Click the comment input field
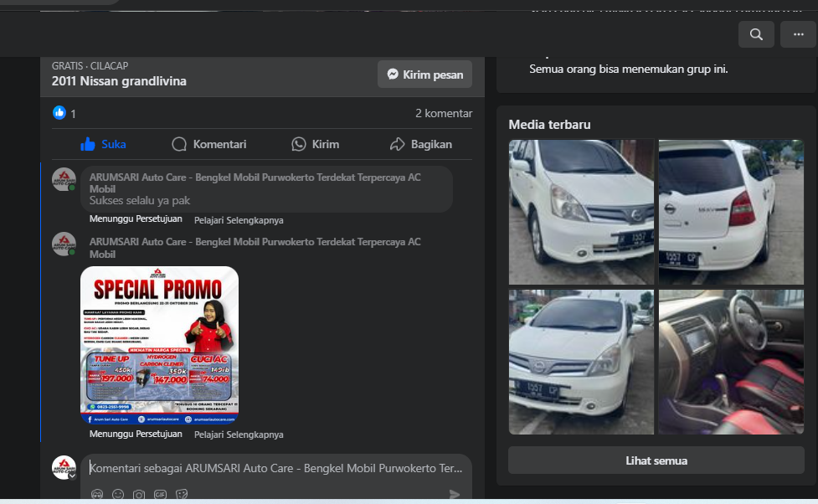The height and width of the screenshot is (504, 818). 276,468
